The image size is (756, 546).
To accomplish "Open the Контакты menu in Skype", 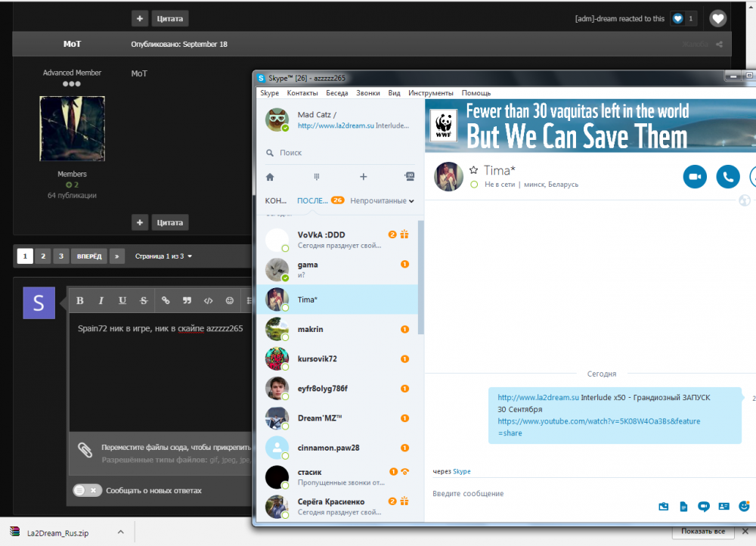I will (x=302, y=93).
